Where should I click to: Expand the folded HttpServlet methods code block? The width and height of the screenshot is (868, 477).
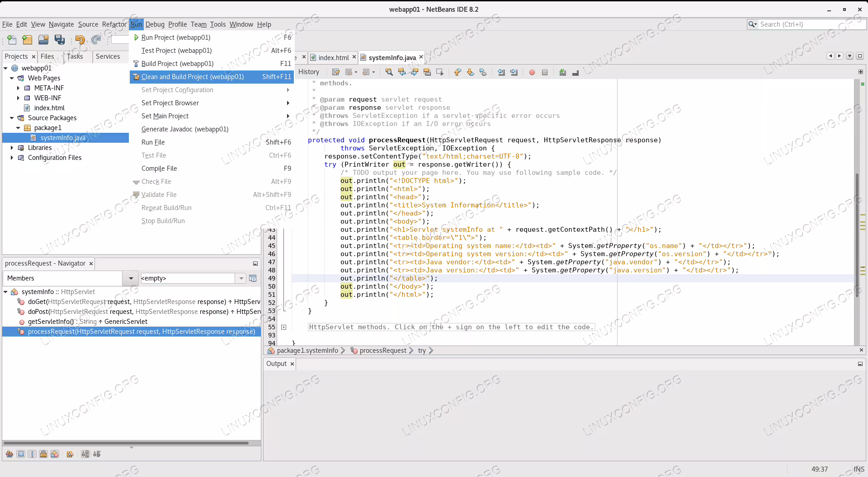[x=283, y=327]
